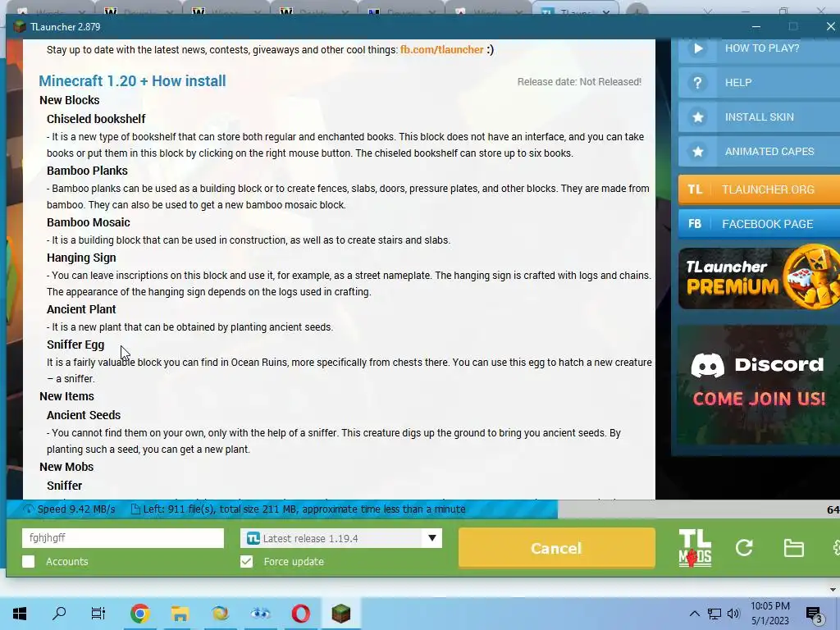Screen dimensions: 840x630
Task: Open the game folder icon
Action: coord(793,548)
